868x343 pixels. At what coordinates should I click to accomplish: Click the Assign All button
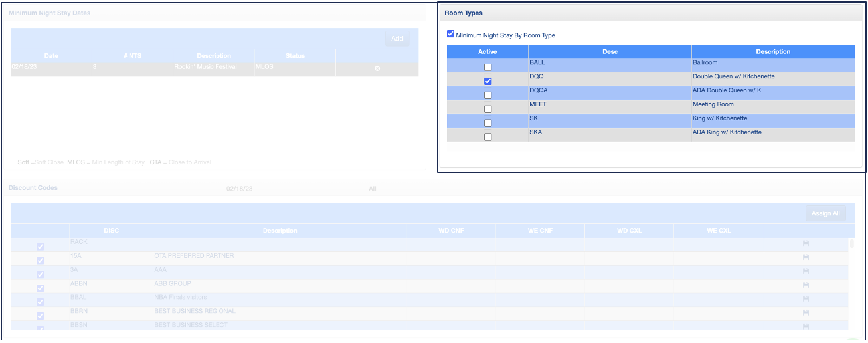[x=825, y=213]
